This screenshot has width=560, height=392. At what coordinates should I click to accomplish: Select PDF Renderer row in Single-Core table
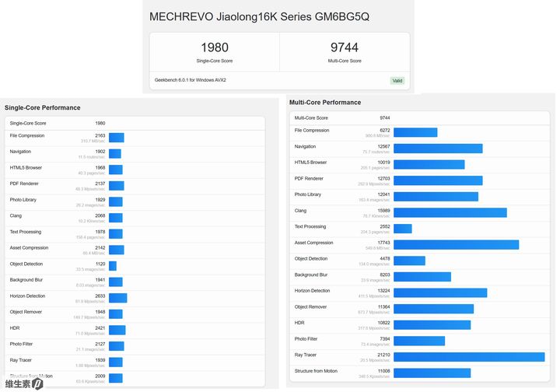tap(135, 187)
